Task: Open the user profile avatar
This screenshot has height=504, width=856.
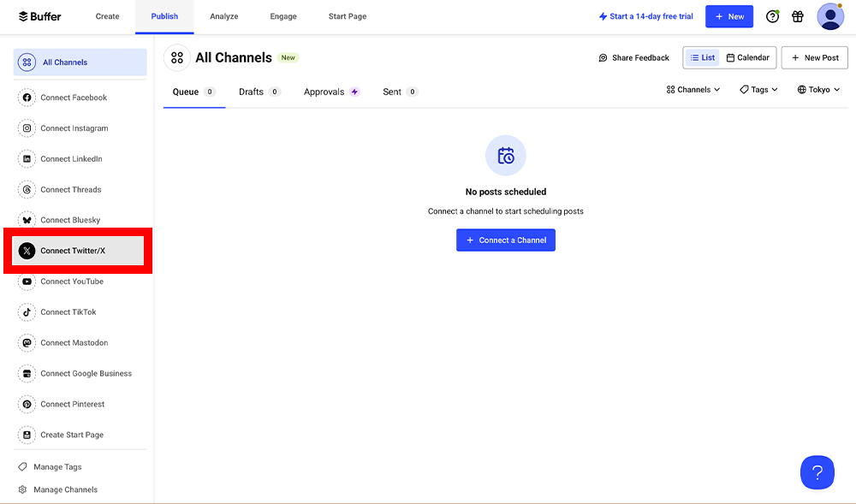Action: [x=830, y=16]
